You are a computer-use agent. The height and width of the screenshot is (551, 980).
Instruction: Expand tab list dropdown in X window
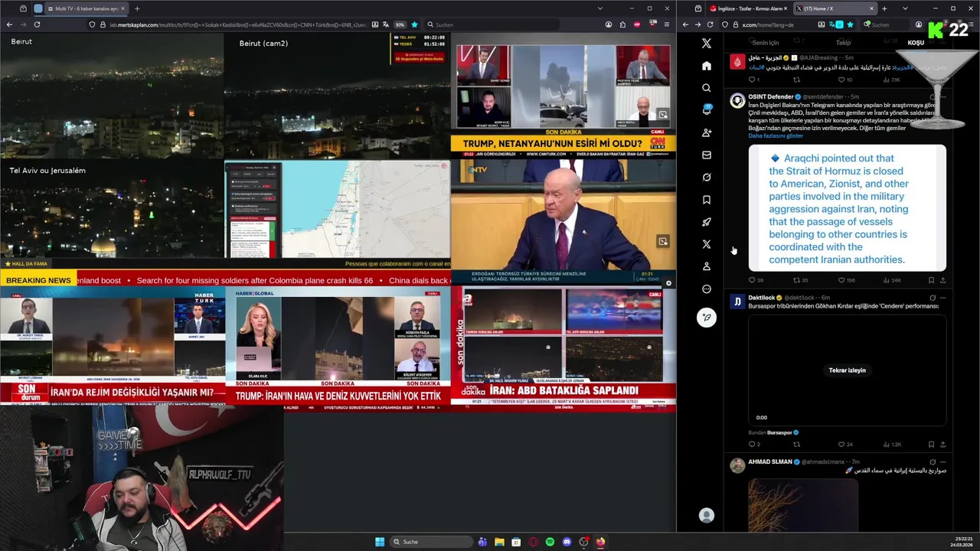pyautogui.click(x=905, y=8)
